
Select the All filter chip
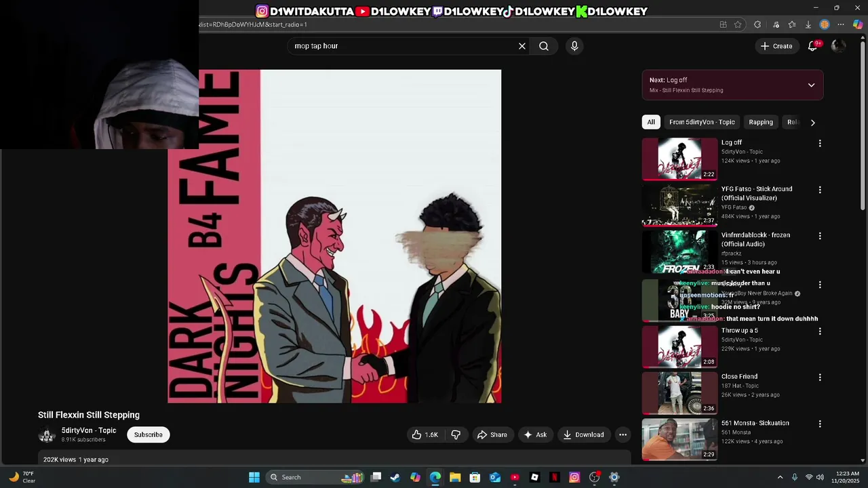(x=651, y=122)
